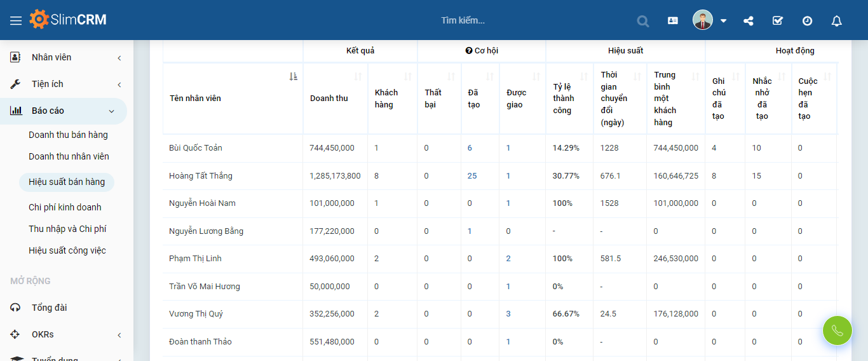Viewport: 868px width, 361px height.
Task: Open Doanh thu bán hàng report
Action: coord(68,135)
